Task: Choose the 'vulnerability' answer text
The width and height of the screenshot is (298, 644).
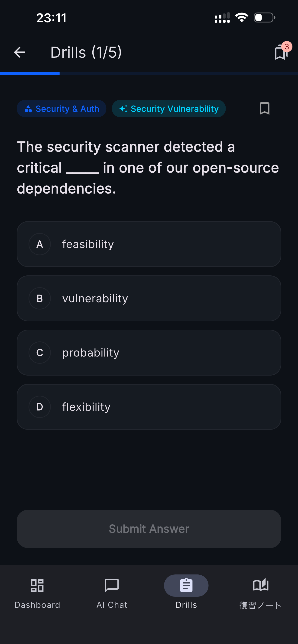Action: 95,298
